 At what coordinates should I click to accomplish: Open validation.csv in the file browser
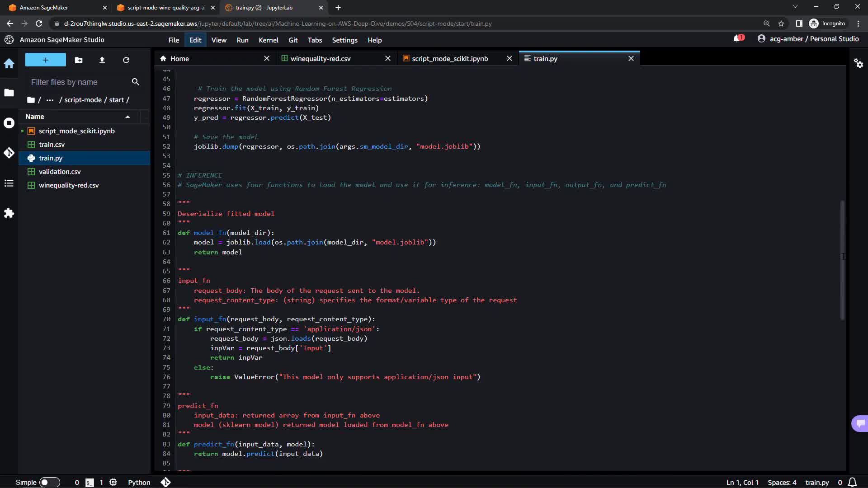(60, 172)
